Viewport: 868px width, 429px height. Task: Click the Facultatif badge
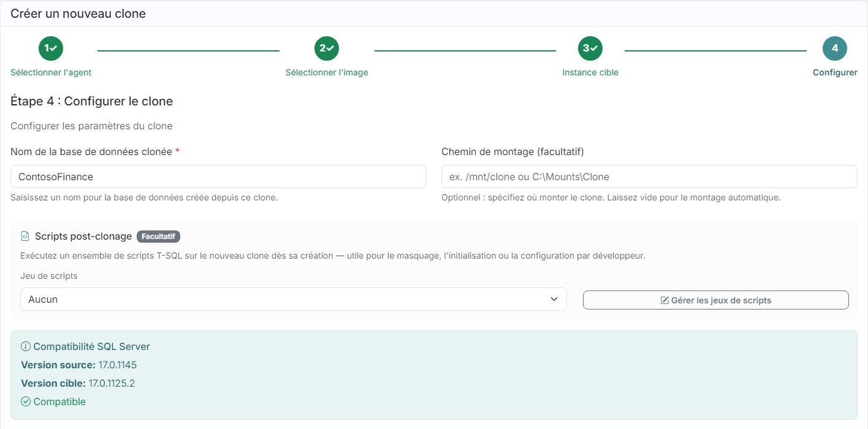pyautogui.click(x=158, y=236)
